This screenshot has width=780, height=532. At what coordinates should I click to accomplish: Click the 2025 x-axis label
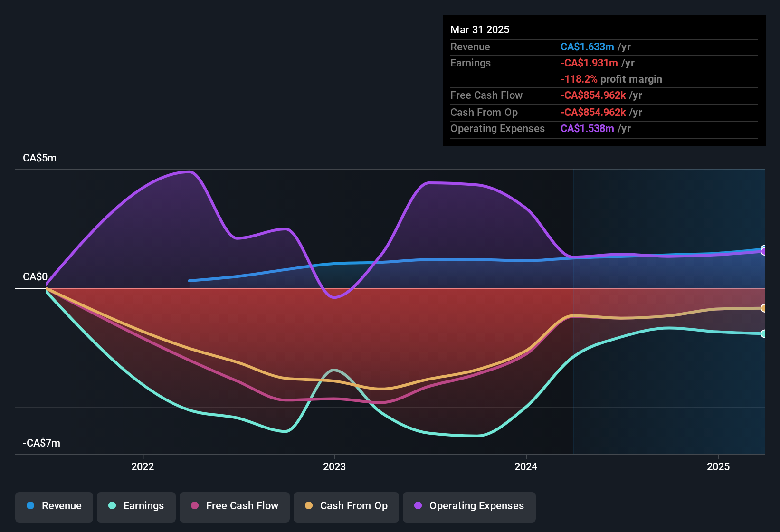[718, 466]
